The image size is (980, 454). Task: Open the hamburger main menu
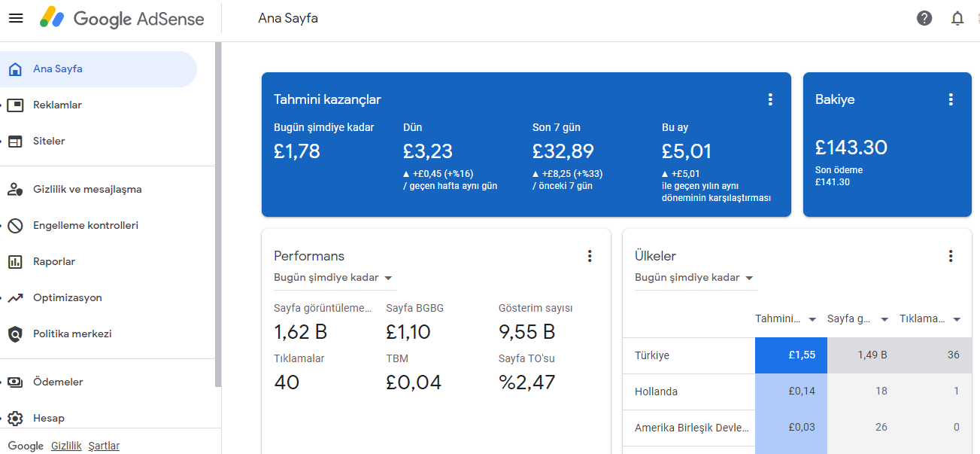pyautogui.click(x=16, y=18)
